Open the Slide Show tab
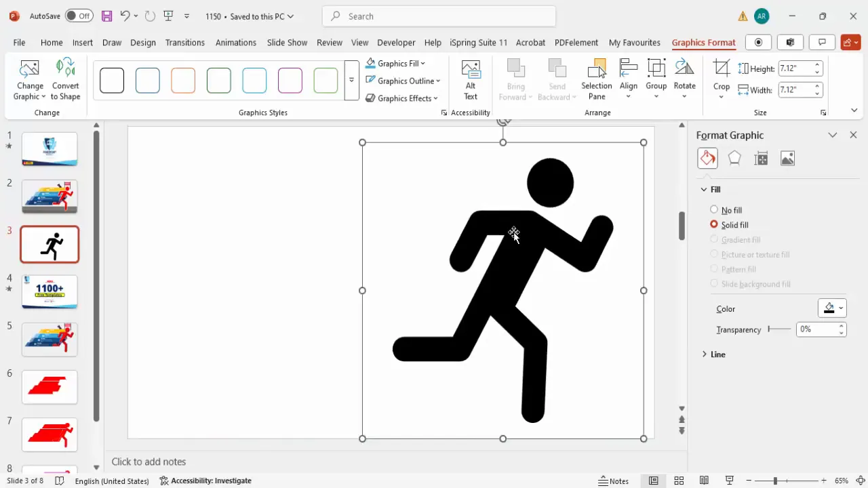 pos(287,42)
